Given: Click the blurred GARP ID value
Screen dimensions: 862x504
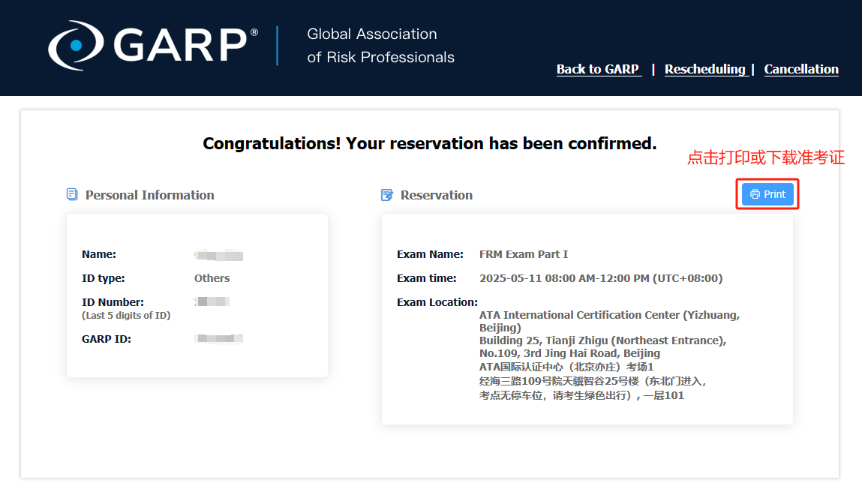Looking at the screenshot, I should tap(219, 338).
